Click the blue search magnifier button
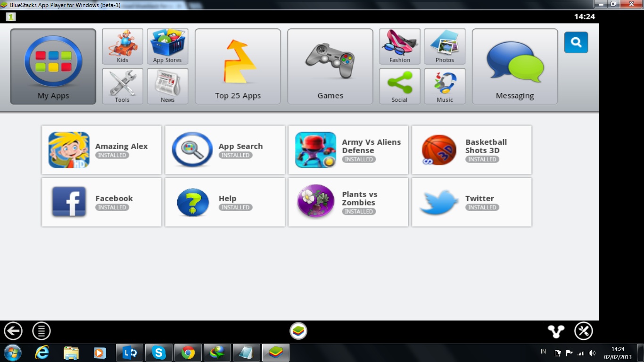 click(x=576, y=42)
